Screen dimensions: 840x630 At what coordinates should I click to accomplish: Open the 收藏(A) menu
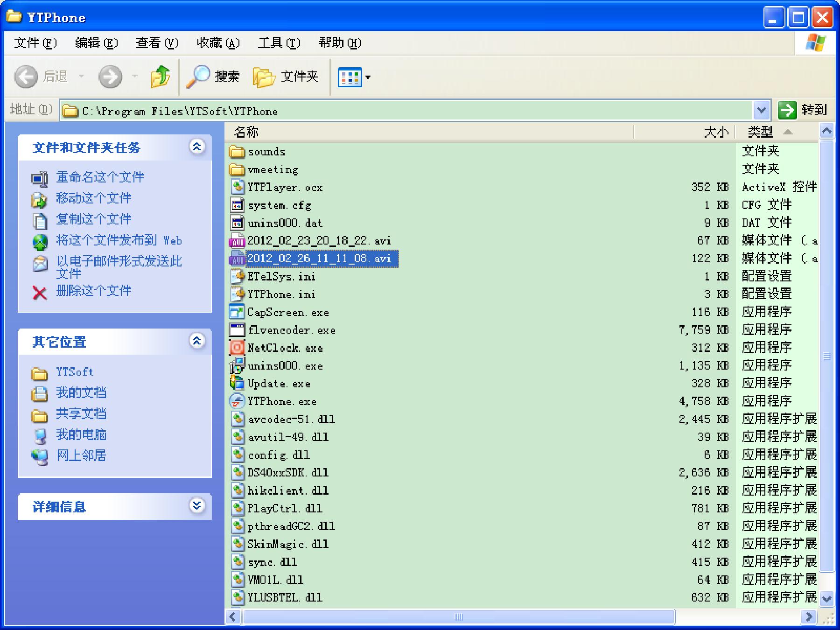pos(218,43)
